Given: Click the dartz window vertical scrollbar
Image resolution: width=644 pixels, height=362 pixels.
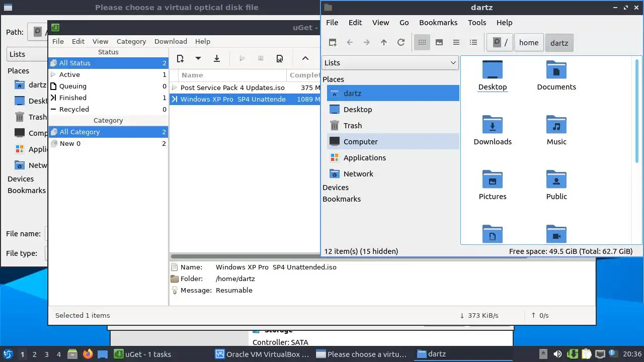Looking at the screenshot, I should tap(637, 110).
